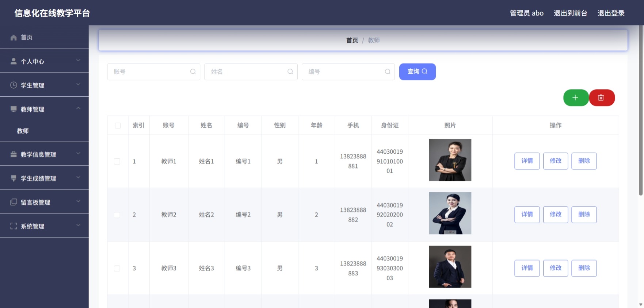Expand the 个人中心 menu chevron
Screen dimensions: 644x308
point(78,61)
